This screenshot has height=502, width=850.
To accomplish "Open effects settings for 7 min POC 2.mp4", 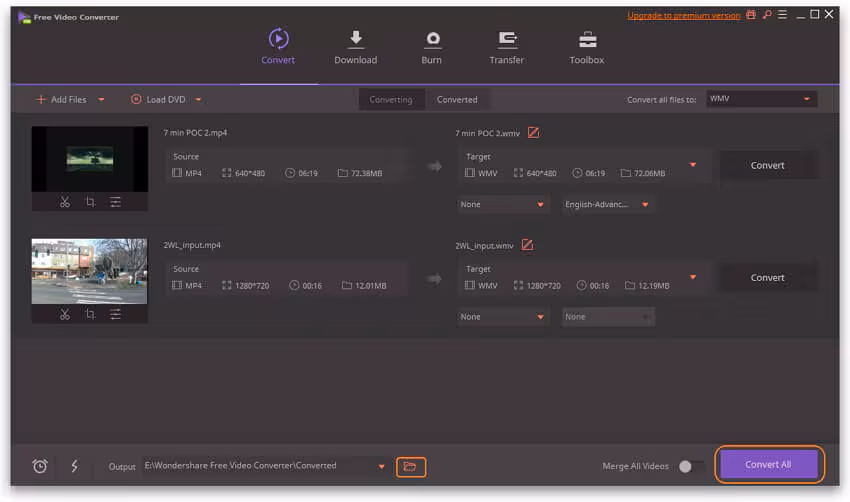I will click(x=115, y=202).
